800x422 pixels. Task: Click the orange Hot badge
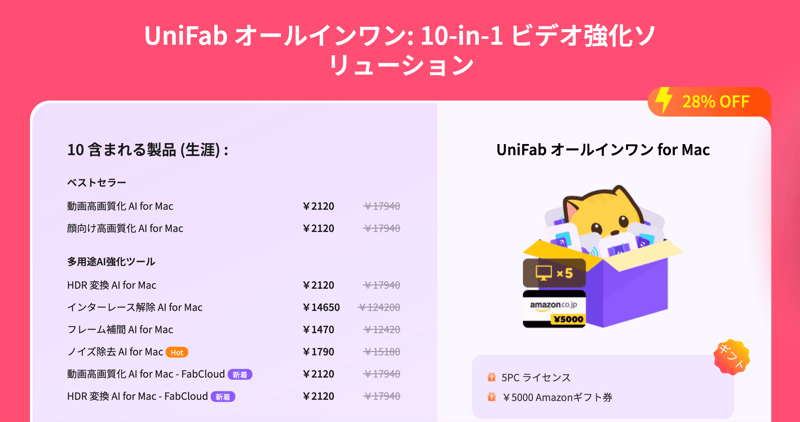tap(177, 352)
